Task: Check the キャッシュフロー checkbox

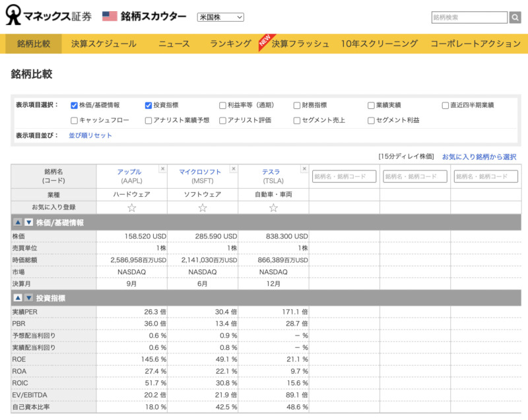Action: (x=74, y=121)
